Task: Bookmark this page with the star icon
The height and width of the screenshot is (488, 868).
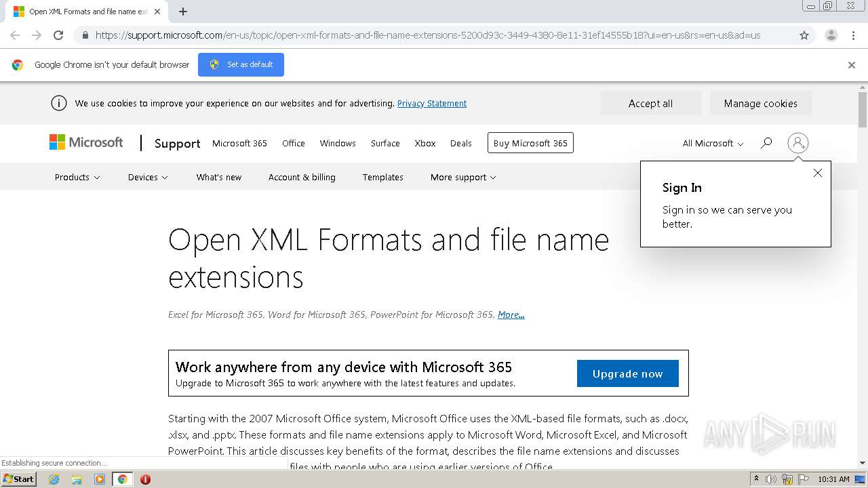Action: 804,35
